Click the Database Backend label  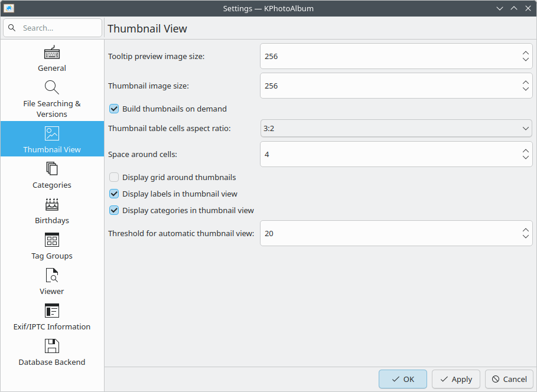click(x=52, y=362)
